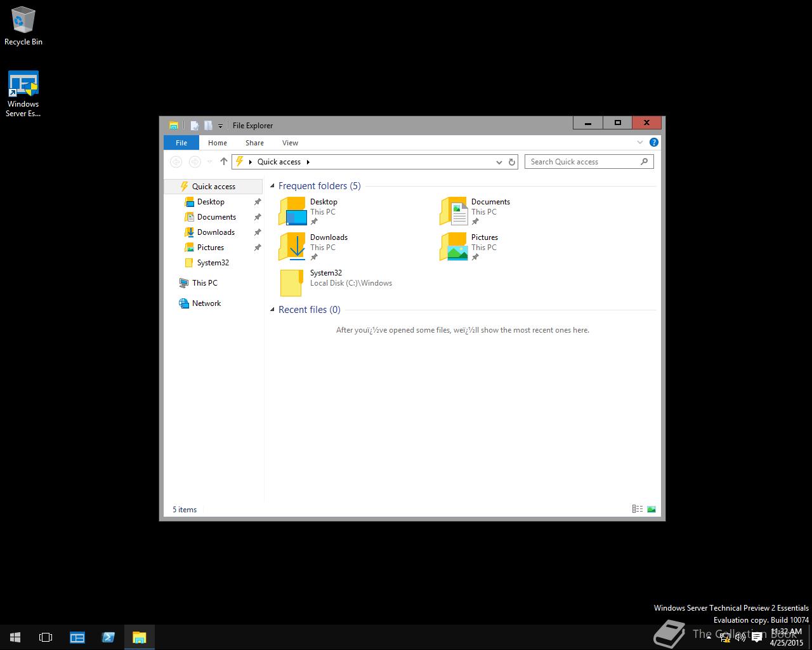The image size is (812, 650).
Task: Click the Back navigation arrow
Action: point(176,162)
